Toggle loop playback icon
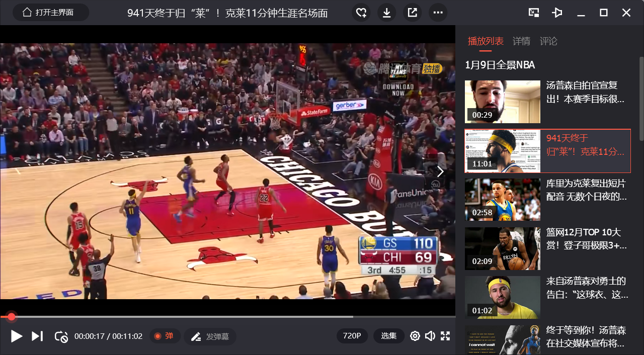 point(61,336)
